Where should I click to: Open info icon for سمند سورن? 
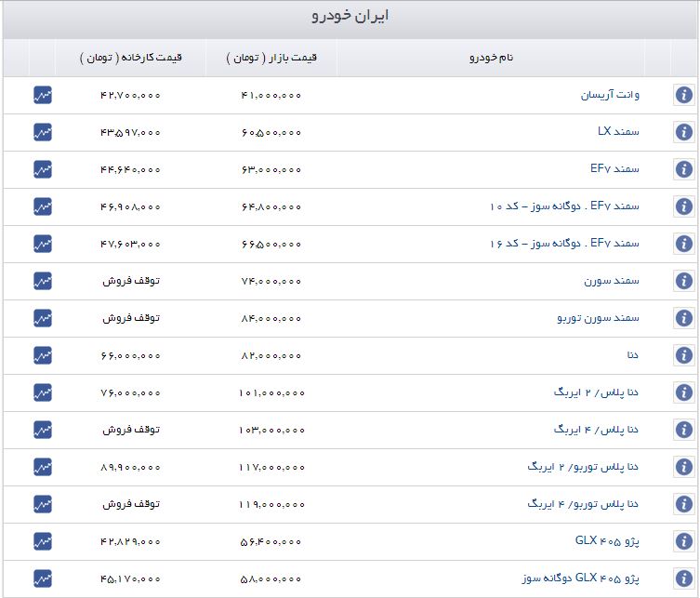[683, 281]
